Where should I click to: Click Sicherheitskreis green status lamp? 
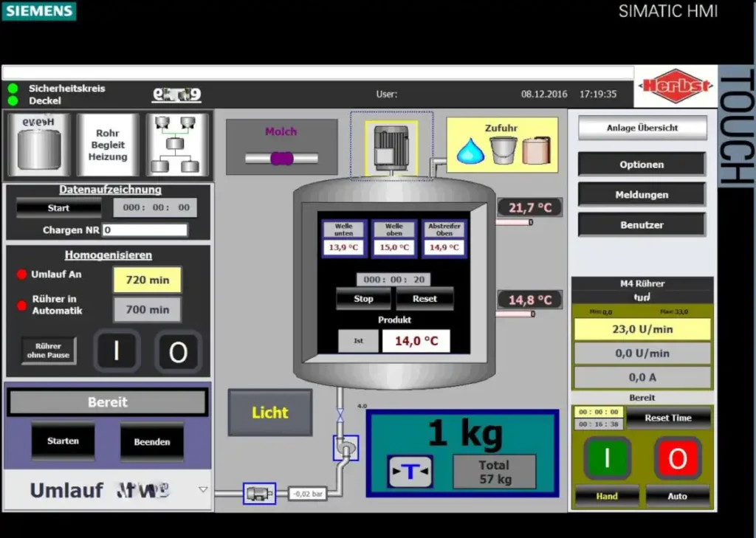(13, 89)
